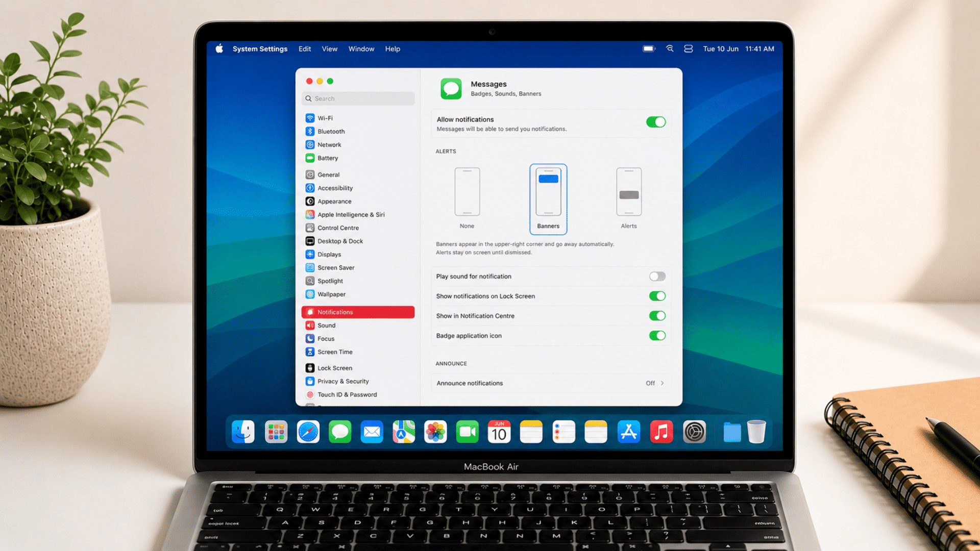980x551 pixels.
Task: Select None alert style
Action: (467, 198)
